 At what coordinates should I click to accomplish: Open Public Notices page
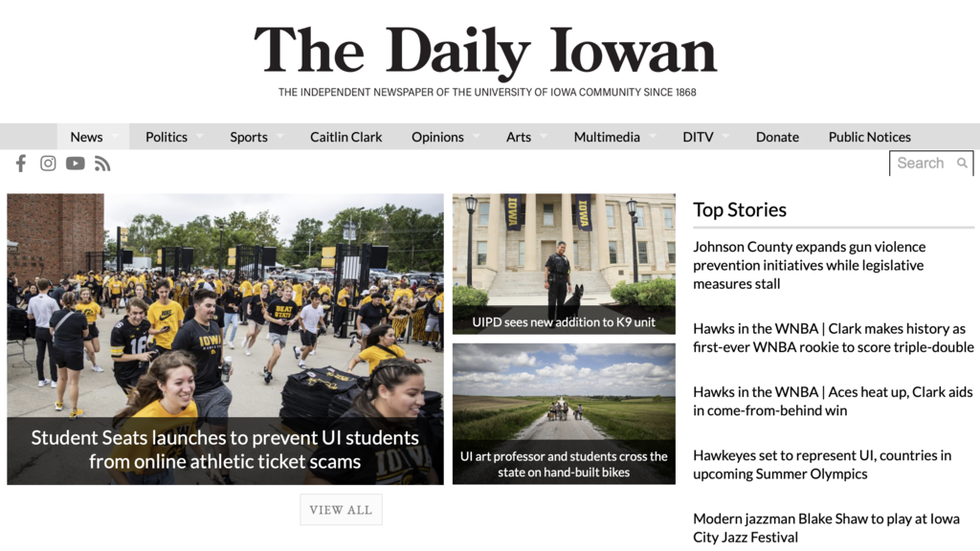point(869,137)
